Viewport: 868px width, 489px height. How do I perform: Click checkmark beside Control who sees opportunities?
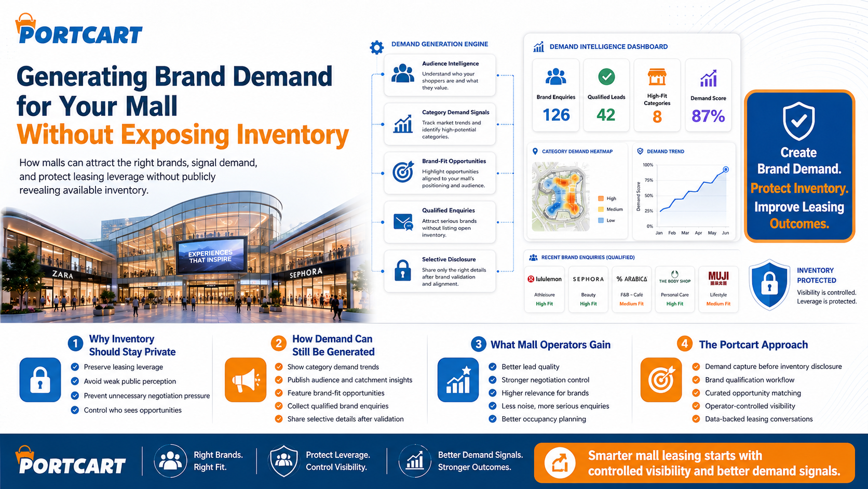tap(75, 410)
